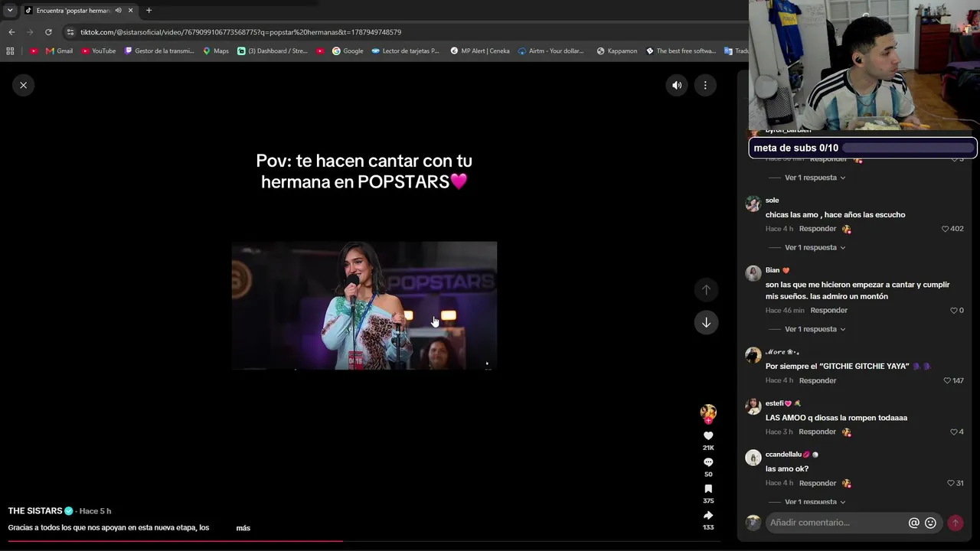Go to the previous video arrow
This screenshot has width=980, height=551.
(x=706, y=289)
